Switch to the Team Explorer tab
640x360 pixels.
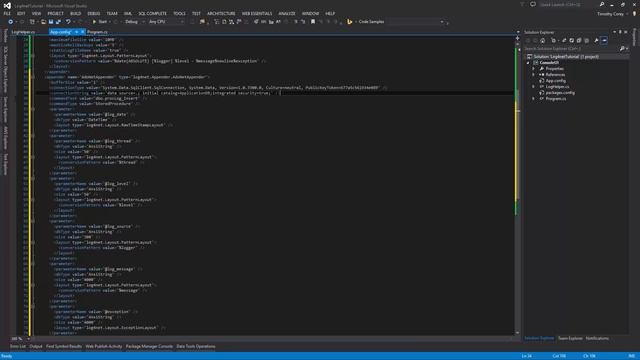click(570, 338)
